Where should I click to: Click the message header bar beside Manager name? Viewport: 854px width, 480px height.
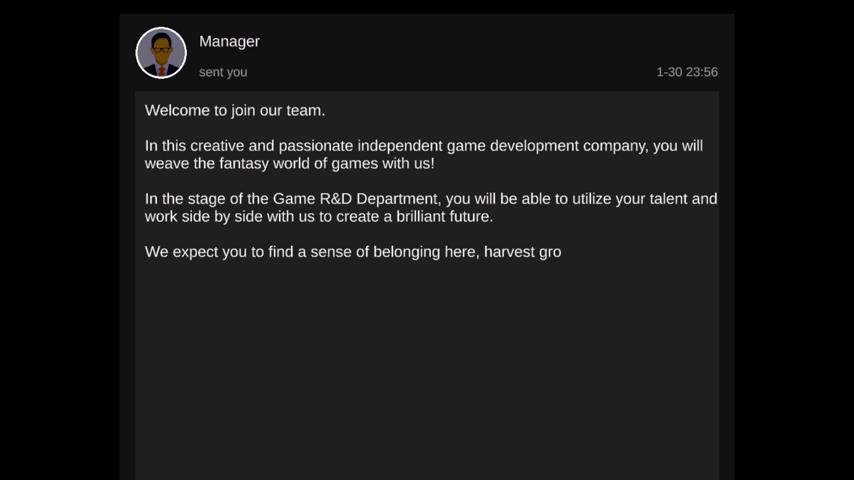click(x=450, y=45)
